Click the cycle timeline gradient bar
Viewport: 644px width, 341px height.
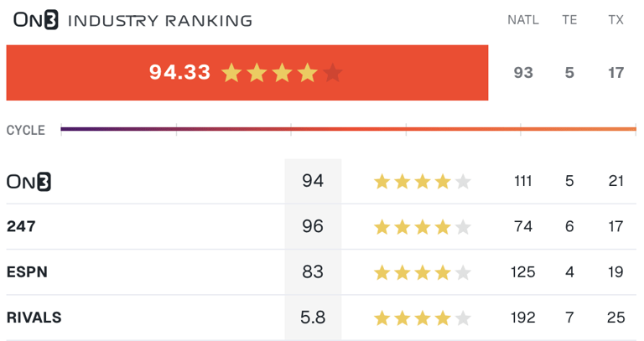coord(348,129)
